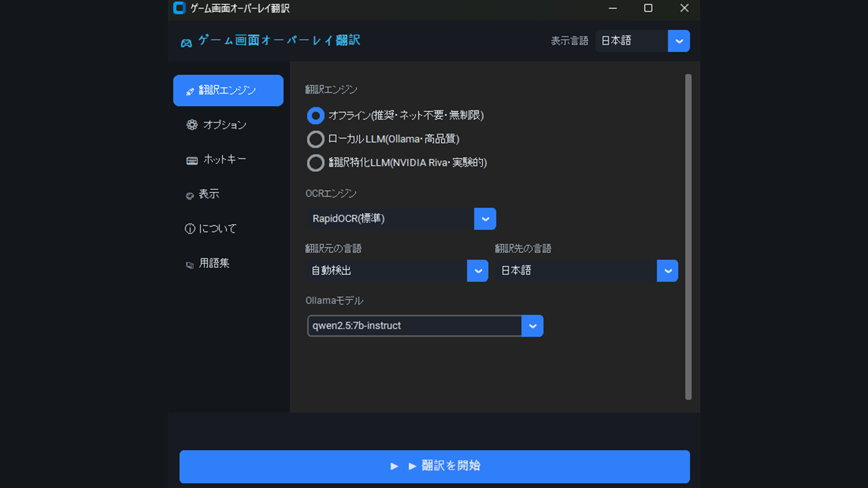Click the Ollamaモデル label
The height and width of the screenshot is (488, 868).
coord(334,300)
